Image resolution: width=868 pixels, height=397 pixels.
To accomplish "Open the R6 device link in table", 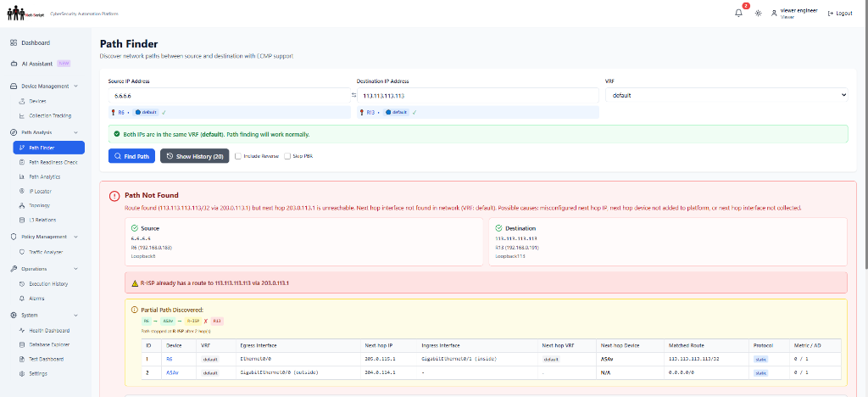I will click(170, 359).
